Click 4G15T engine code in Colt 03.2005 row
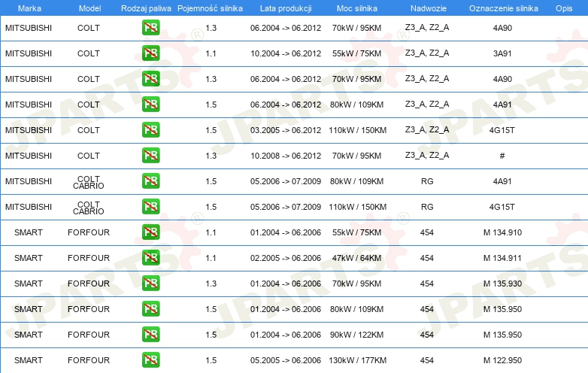This screenshot has width=588, height=373. tap(502, 130)
